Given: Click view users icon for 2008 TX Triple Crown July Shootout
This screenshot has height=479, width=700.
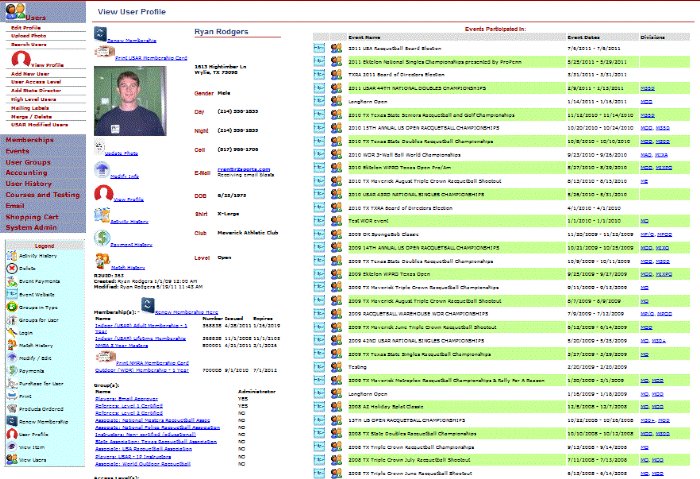Looking at the screenshot, I should 336,459.
